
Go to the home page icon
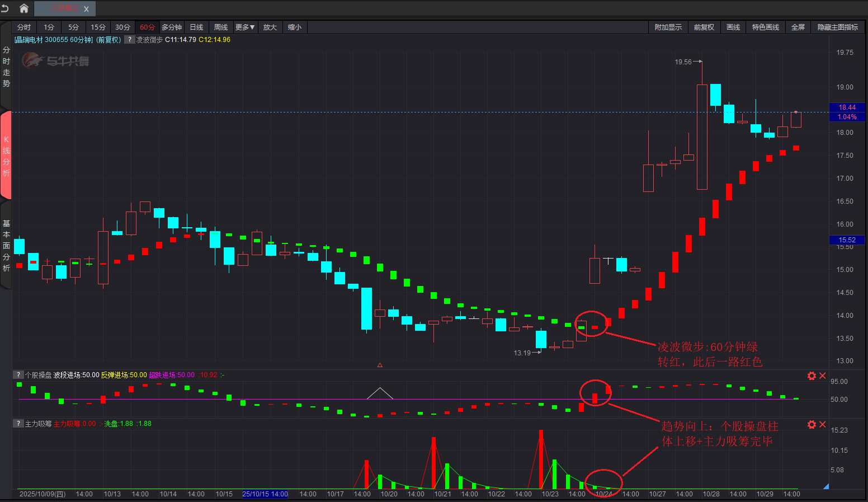pyautogui.click(x=24, y=8)
